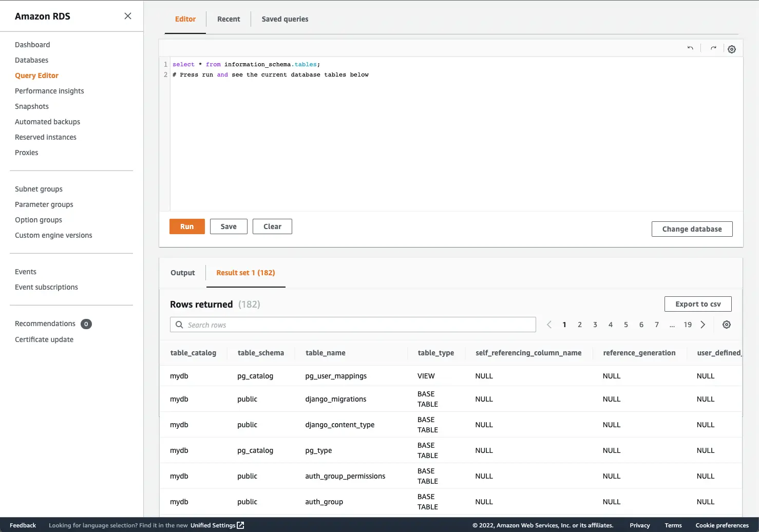
Task: Open Unified Settings external link icon
Action: click(240, 525)
